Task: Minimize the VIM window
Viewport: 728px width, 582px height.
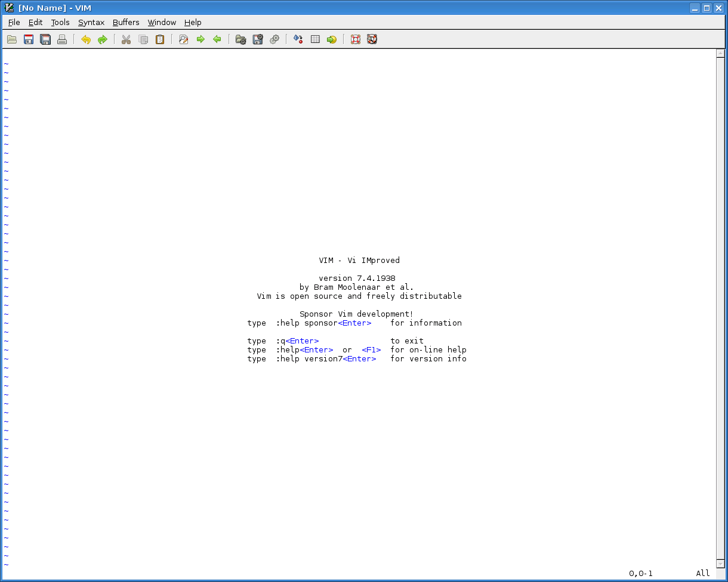Action: point(695,8)
